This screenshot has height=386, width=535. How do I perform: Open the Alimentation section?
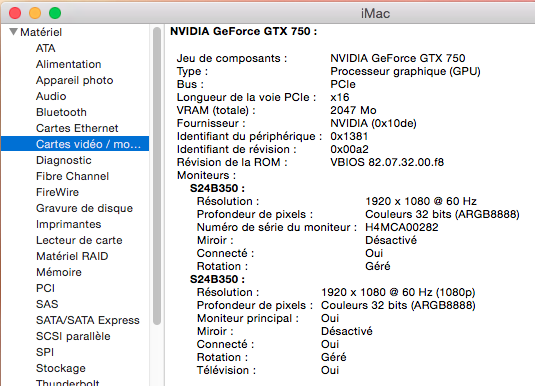(69, 64)
